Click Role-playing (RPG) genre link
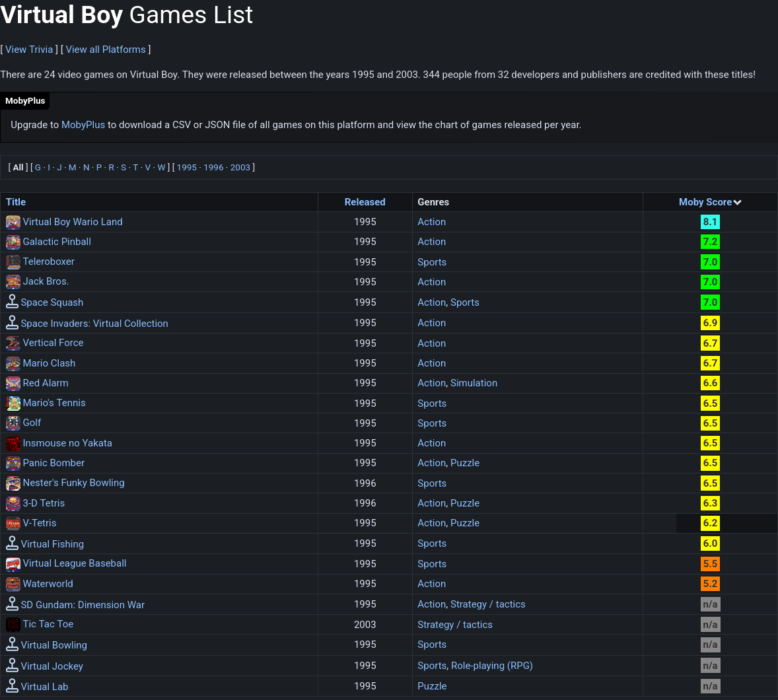 [x=492, y=665]
